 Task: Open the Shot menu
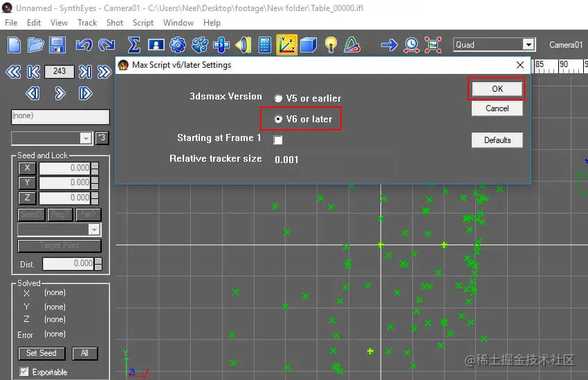click(115, 23)
